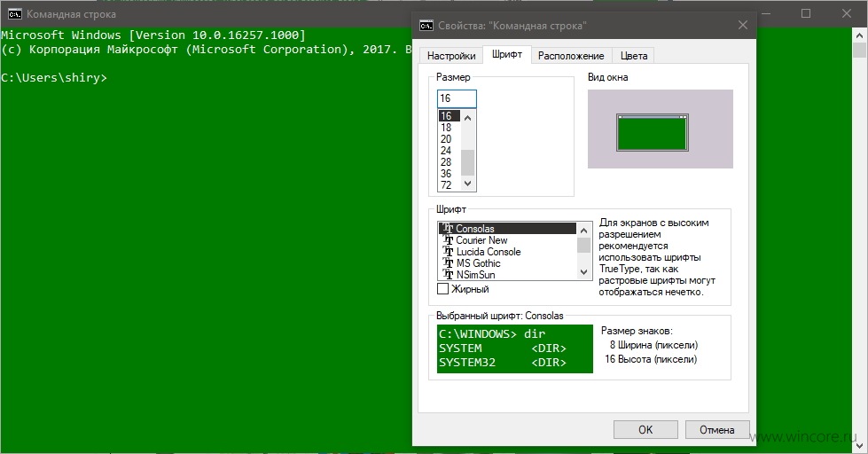Image resolution: width=868 pixels, height=454 pixels.
Task: Select font size 16 in list
Action: coord(450,115)
